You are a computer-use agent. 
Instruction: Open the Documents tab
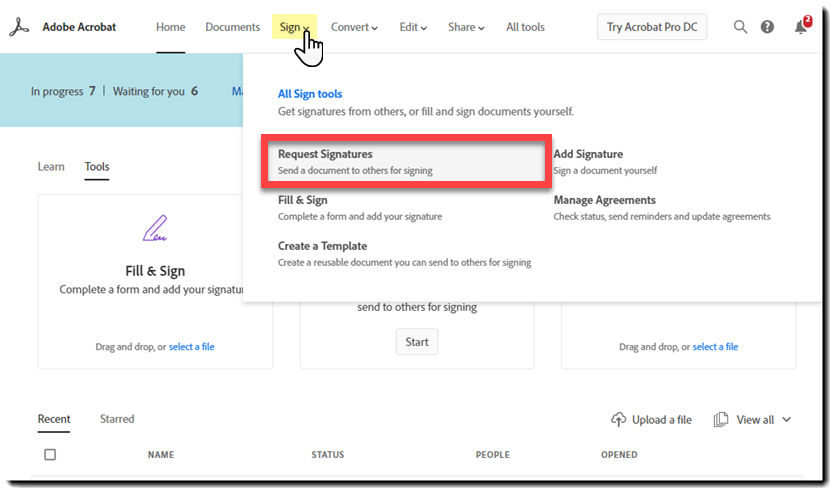(232, 27)
